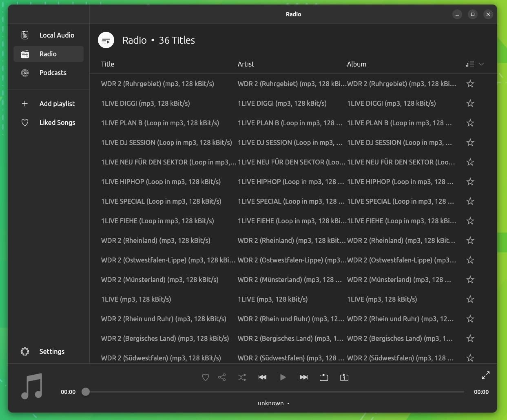Enable shuffle playback mode
This screenshot has height=420, width=507.
pyautogui.click(x=242, y=377)
